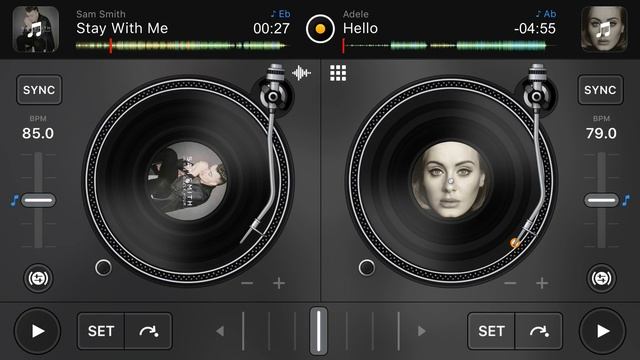Click the right deck tempo slider handle
The width and height of the screenshot is (640, 360).
pos(601,200)
